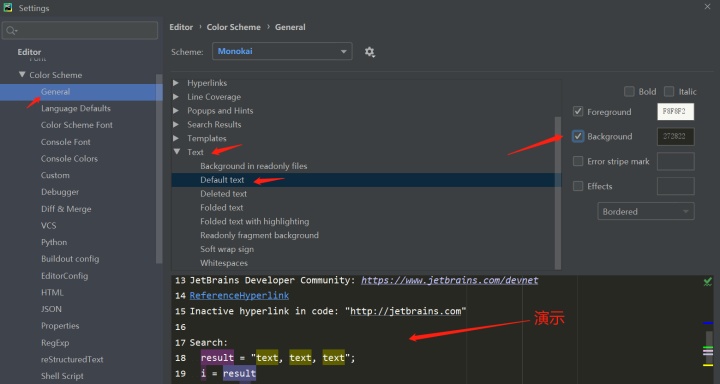This screenshot has height=384, width=720.
Task: Expand the Popups and Hints category
Action: point(176,111)
